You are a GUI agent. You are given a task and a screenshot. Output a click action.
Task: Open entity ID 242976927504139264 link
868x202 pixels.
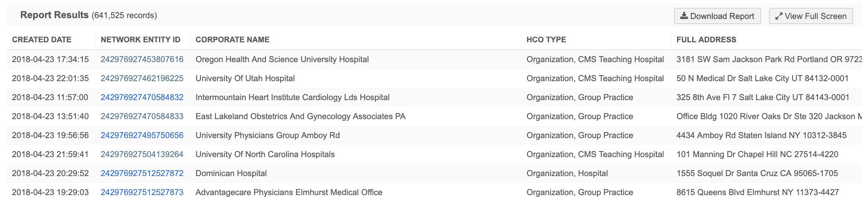142,155
